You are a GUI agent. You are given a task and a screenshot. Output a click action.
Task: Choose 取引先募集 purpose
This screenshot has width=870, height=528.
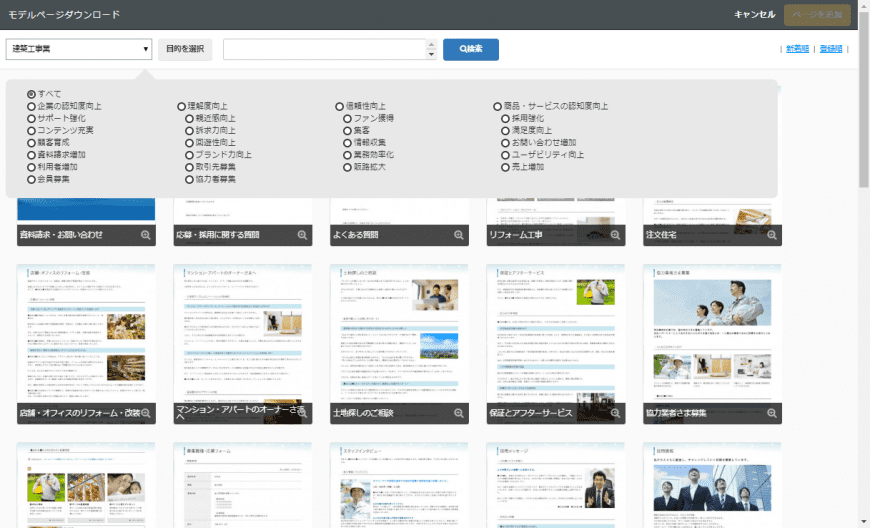(189, 167)
